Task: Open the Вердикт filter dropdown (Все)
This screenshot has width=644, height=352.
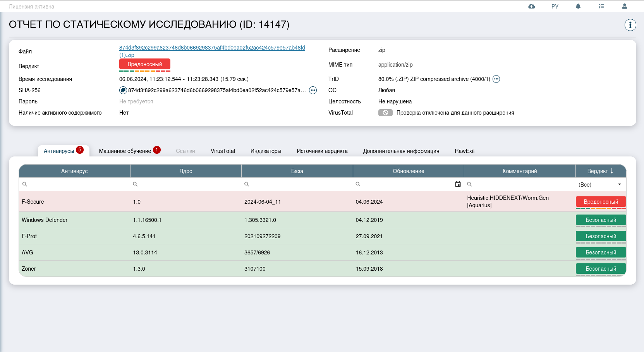Action: point(600,185)
